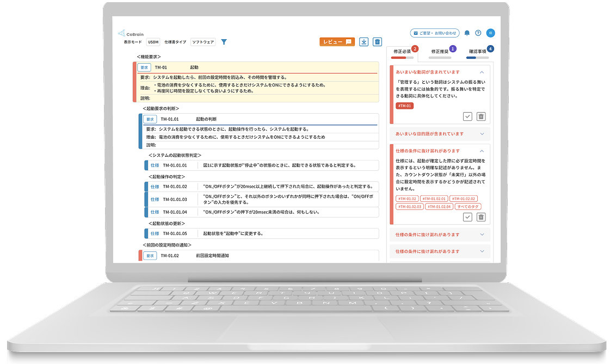The height and width of the screenshot is (364, 610).
Task: Click the CoBrain logo
Action: (x=128, y=34)
